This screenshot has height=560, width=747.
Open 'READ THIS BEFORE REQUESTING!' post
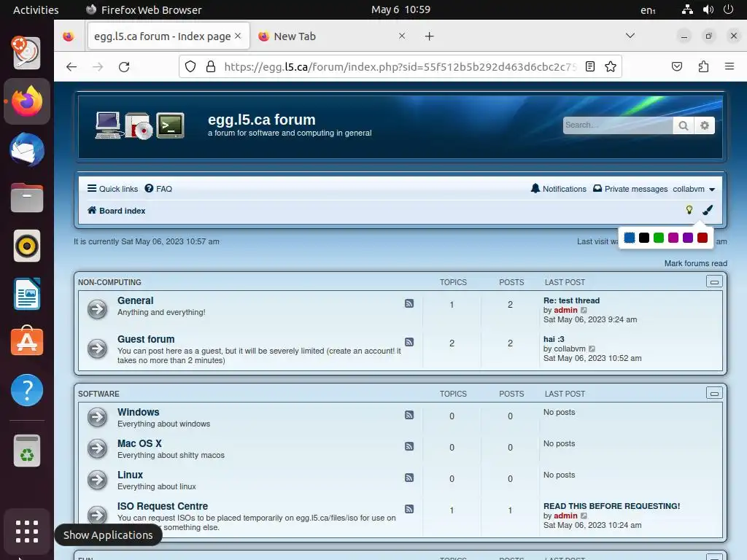point(612,506)
